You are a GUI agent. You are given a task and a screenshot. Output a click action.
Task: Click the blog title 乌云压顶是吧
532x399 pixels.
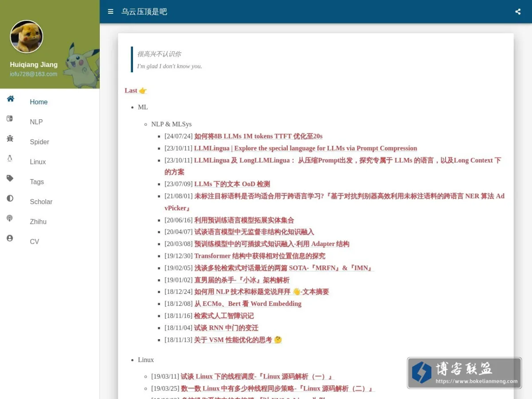144,12
